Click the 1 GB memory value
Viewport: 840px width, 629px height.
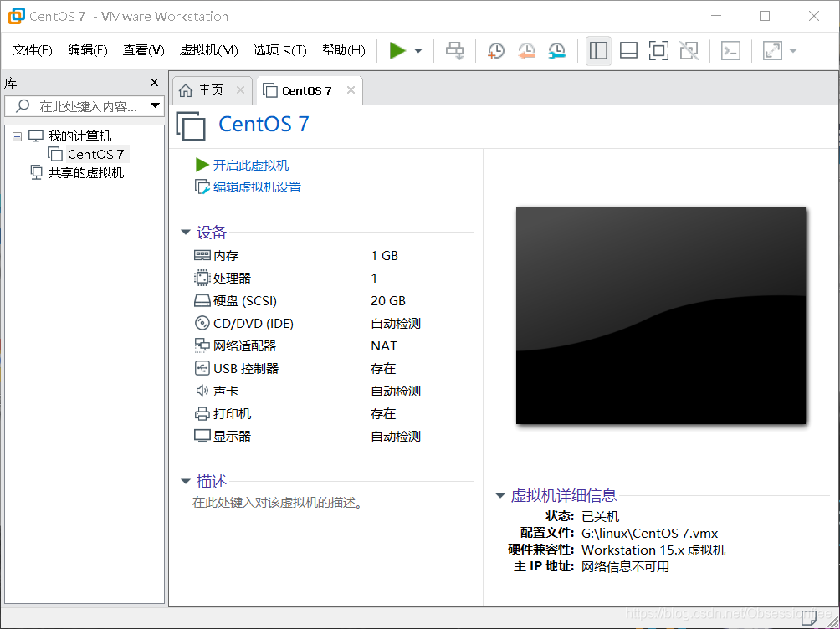tap(384, 256)
